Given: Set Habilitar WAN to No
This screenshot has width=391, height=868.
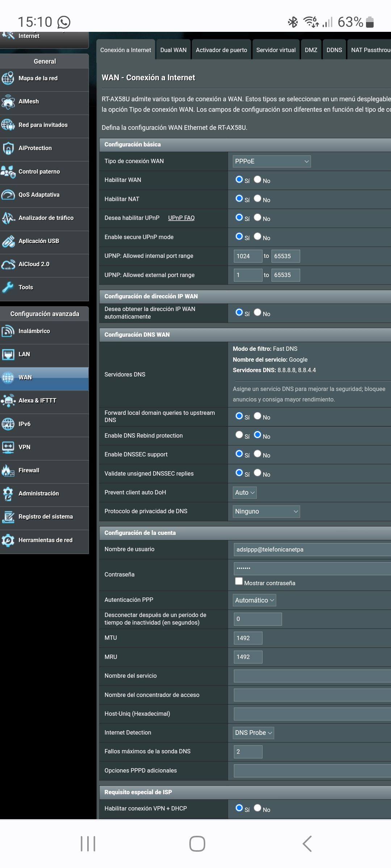Looking at the screenshot, I should (x=257, y=179).
